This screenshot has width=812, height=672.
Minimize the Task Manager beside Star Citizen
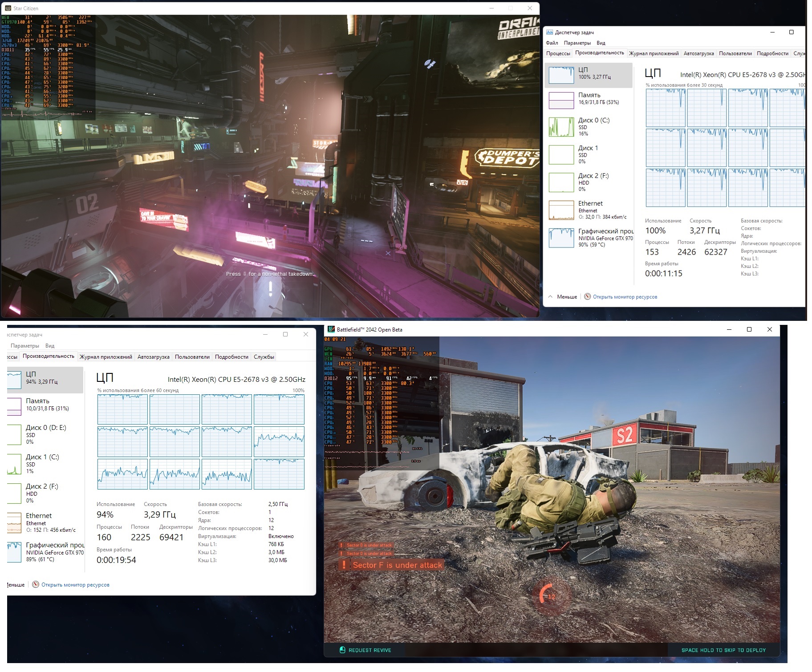pos(772,32)
